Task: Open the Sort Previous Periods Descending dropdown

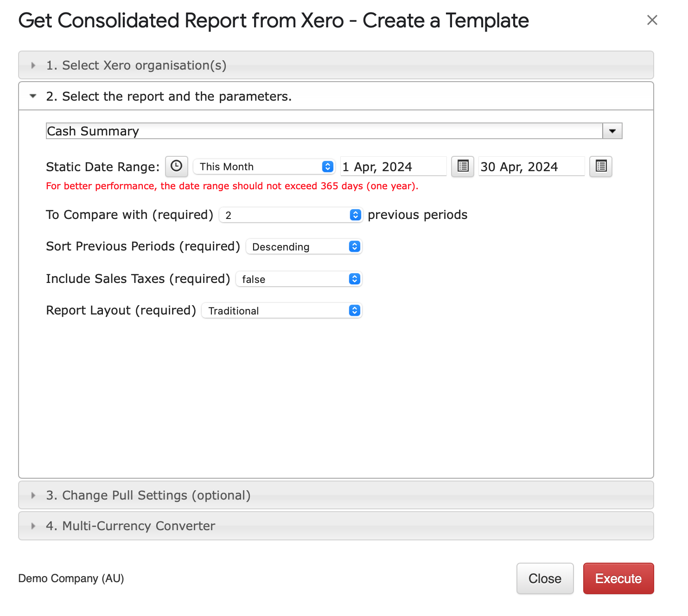Action: click(x=304, y=246)
